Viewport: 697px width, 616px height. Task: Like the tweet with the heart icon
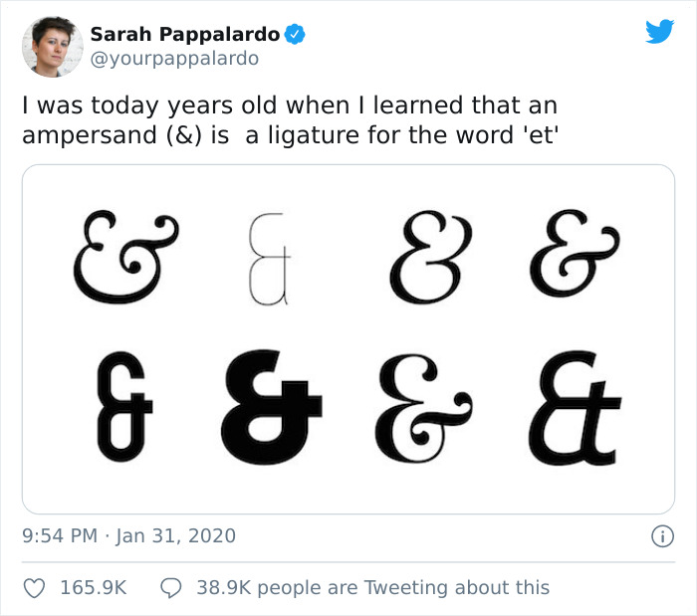pos(35,588)
